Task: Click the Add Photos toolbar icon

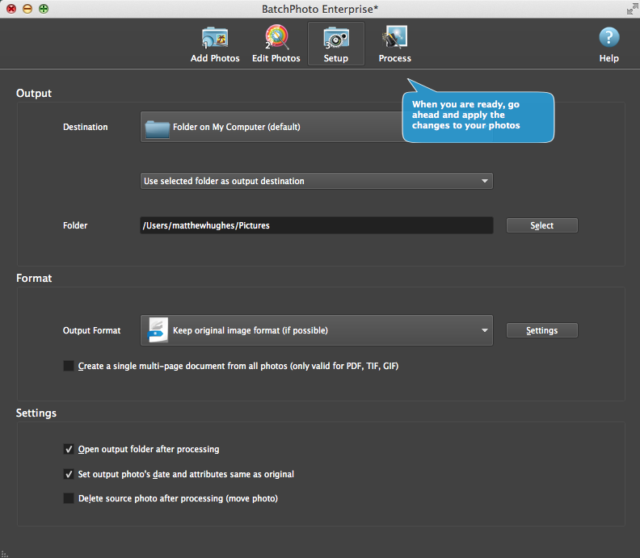Action: (x=215, y=39)
